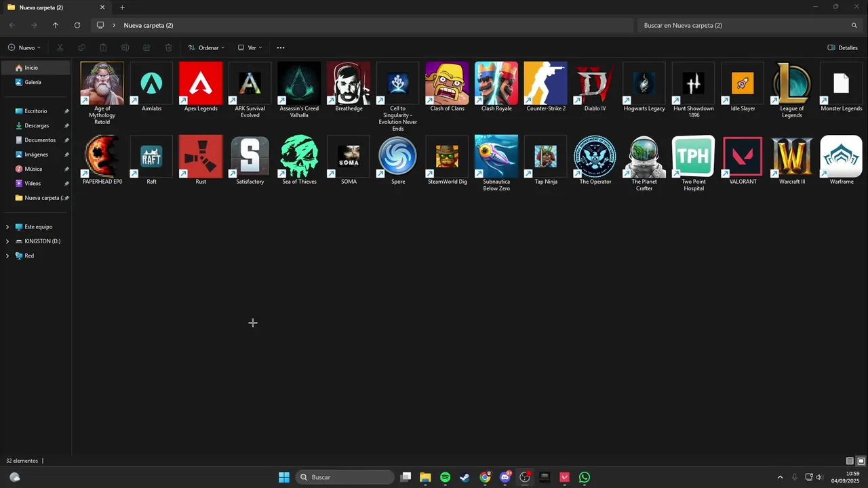Viewport: 868px width, 488px height.
Task: Select the Clash of Clans icon
Action: tap(447, 83)
